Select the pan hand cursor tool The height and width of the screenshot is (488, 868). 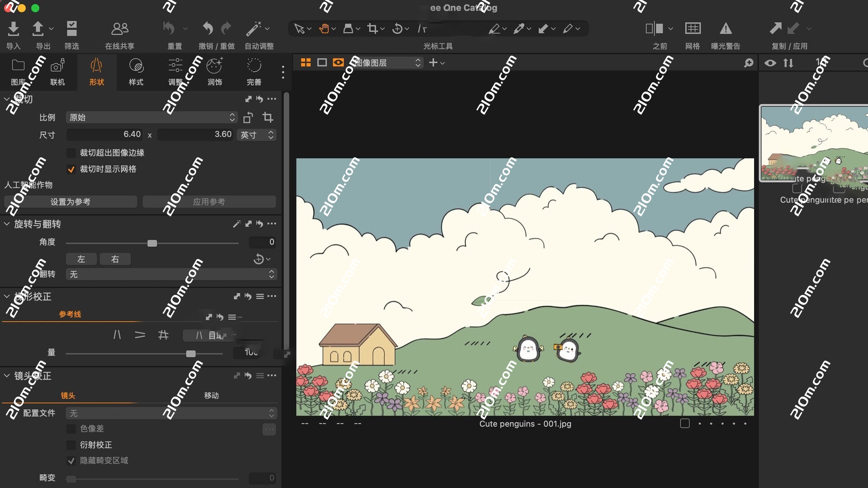point(324,29)
